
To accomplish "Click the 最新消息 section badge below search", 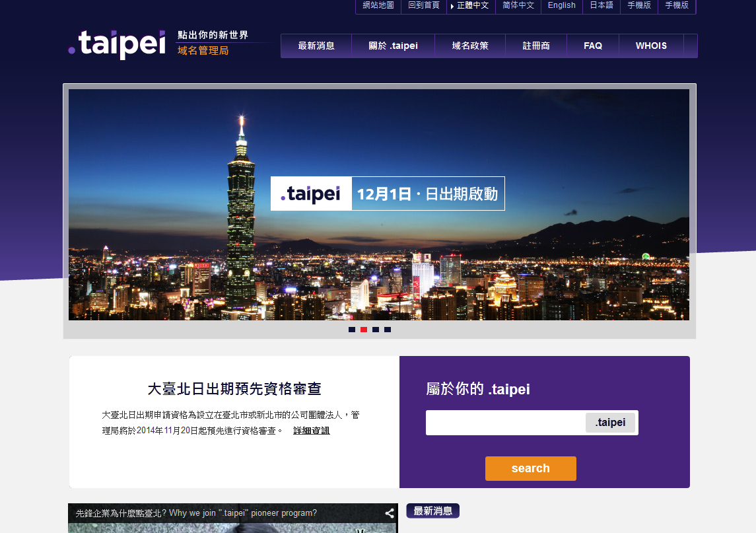I will 432,511.
